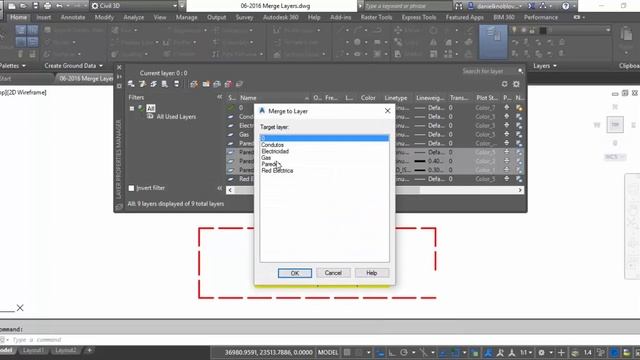Enable the Invert filter checkbox

click(131, 188)
